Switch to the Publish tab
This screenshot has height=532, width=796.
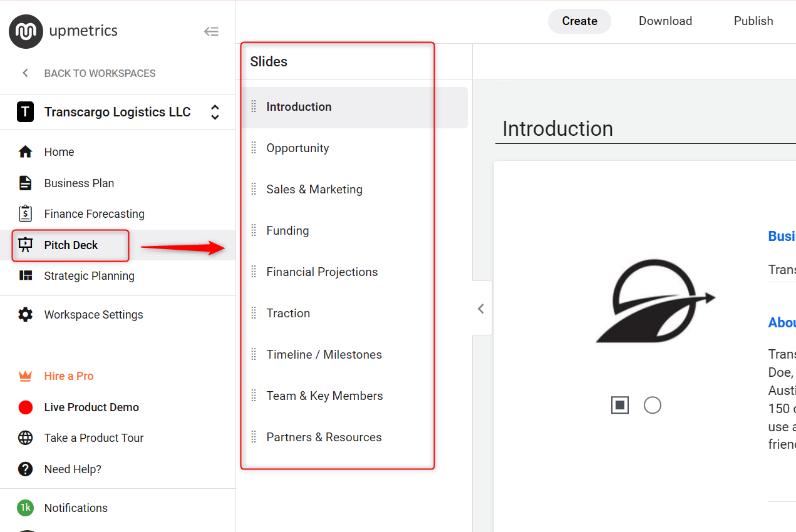[x=753, y=21]
